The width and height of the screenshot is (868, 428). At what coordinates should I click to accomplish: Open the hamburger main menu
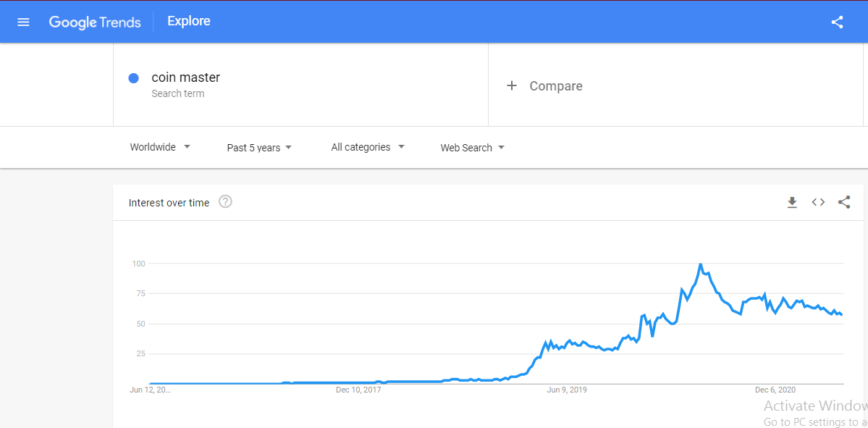(x=23, y=22)
